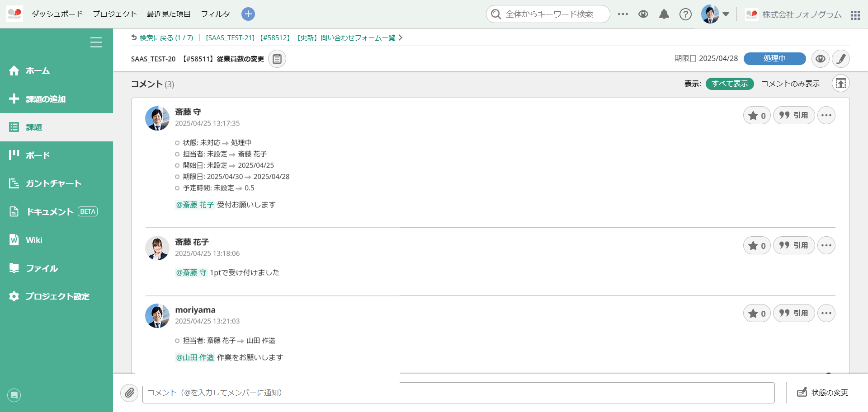Open the Gantt chart from the sidebar
Viewport: 868px width, 412px height.
coord(54,183)
